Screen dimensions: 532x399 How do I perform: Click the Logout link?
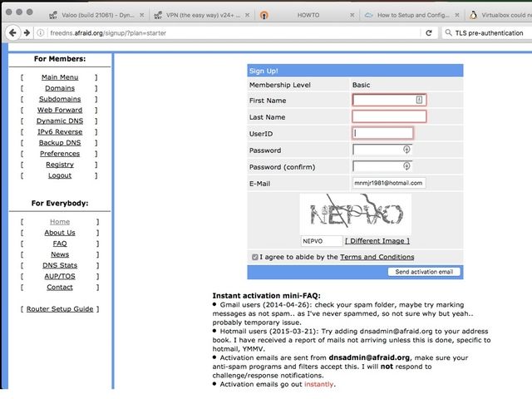click(x=60, y=175)
